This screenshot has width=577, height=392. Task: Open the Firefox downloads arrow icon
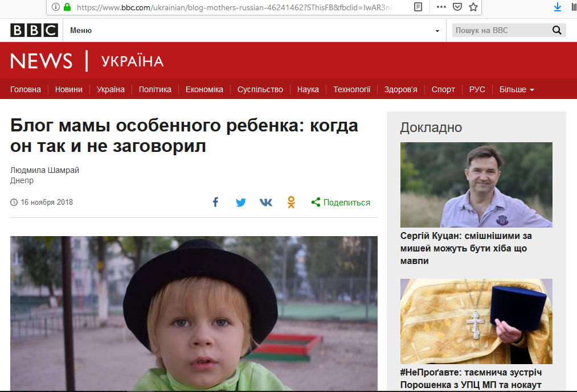point(558,7)
